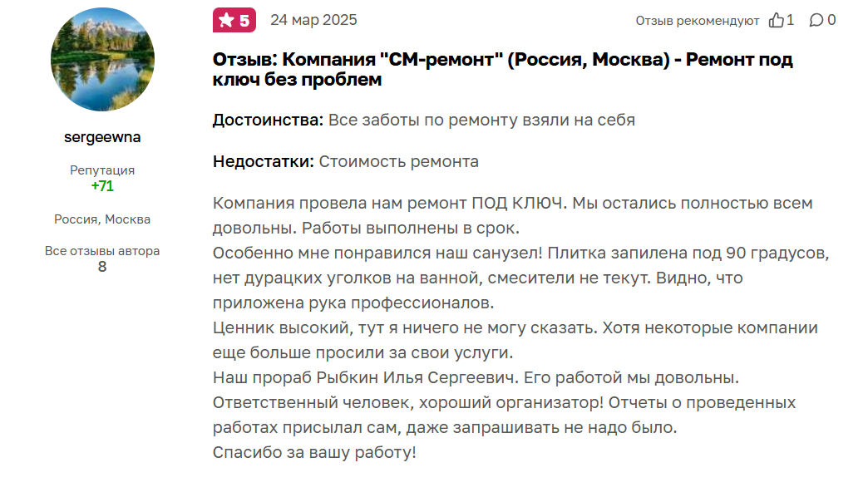Click the comment count 0

point(832,20)
